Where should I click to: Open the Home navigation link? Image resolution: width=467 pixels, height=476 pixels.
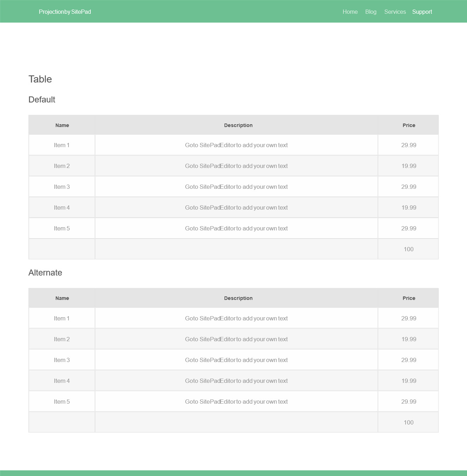[x=350, y=12]
